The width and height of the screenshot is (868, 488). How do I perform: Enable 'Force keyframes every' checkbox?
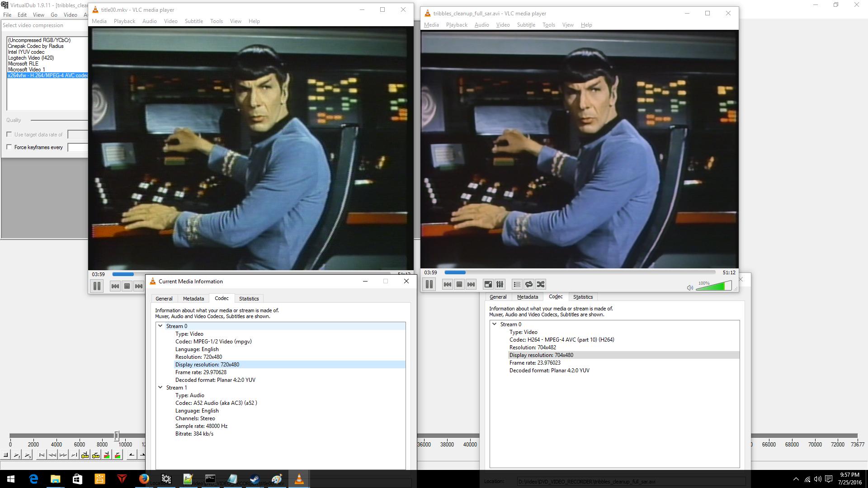coord(9,147)
